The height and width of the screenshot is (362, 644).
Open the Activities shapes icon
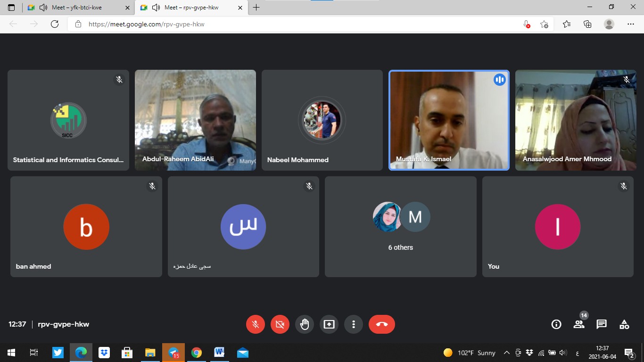[624, 324]
